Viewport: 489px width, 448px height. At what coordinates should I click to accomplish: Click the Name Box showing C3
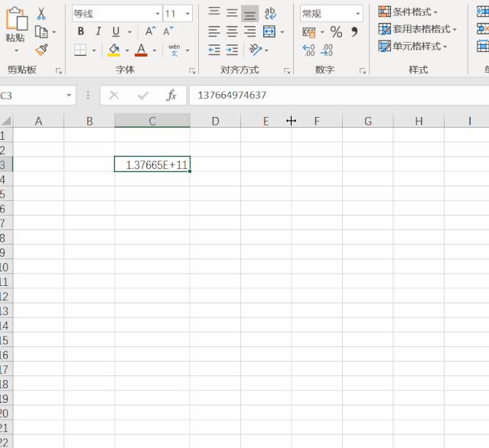click(31, 96)
